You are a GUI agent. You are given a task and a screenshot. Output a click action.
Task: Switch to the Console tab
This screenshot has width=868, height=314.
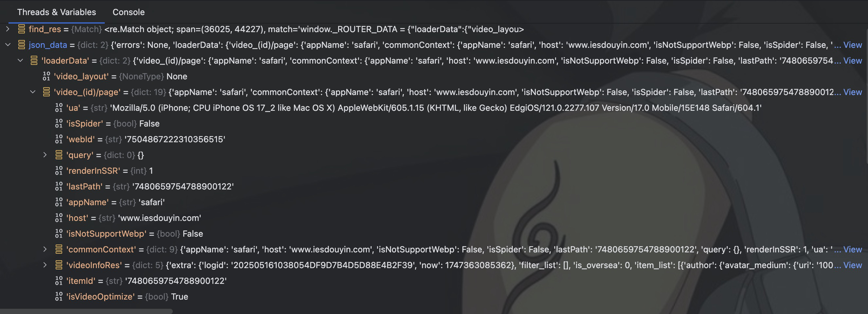pyautogui.click(x=128, y=12)
